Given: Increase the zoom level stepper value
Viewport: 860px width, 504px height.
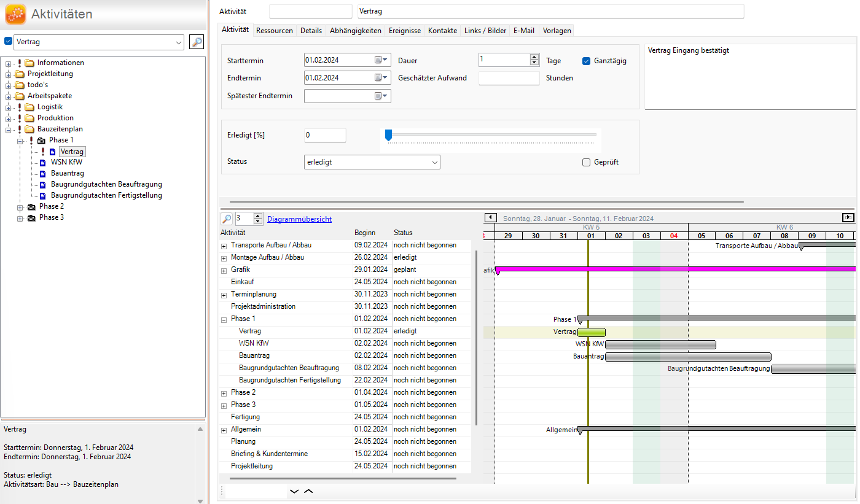Looking at the screenshot, I should (258, 215).
